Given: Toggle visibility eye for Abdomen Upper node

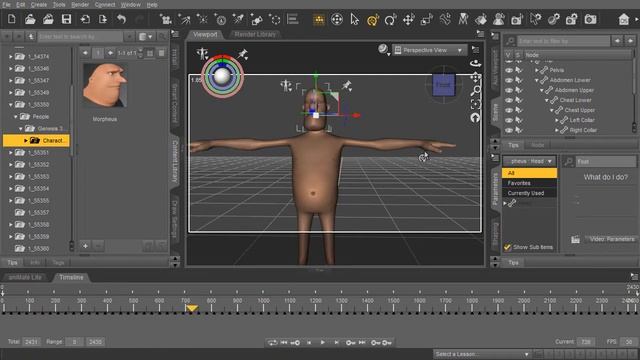Looking at the screenshot, I should [509, 90].
